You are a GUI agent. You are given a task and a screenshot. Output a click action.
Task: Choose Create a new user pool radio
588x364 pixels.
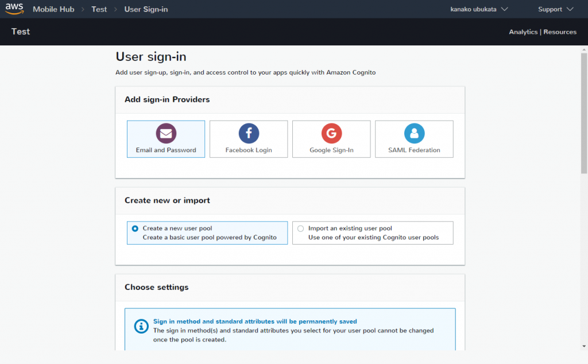point(135,229)
